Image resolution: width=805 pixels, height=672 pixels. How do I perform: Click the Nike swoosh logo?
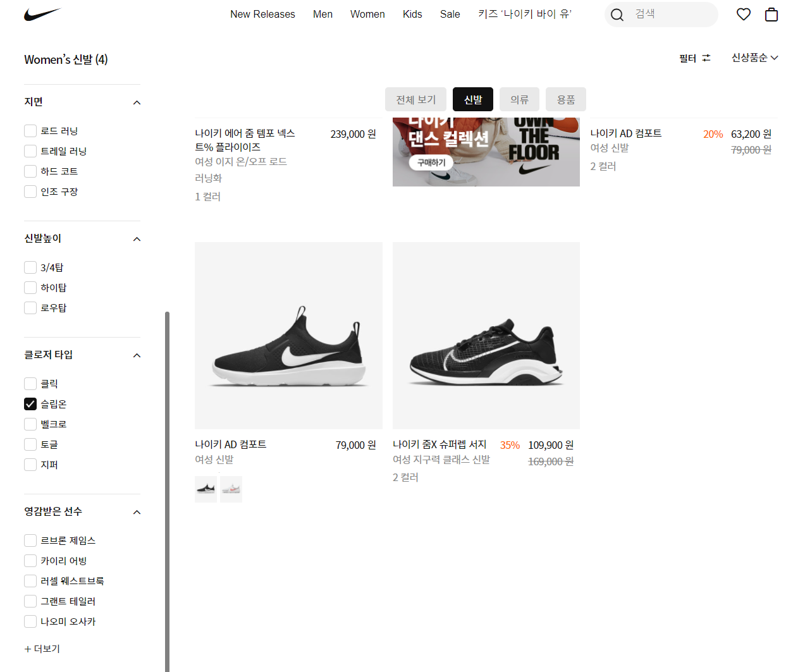coord(42,14)
